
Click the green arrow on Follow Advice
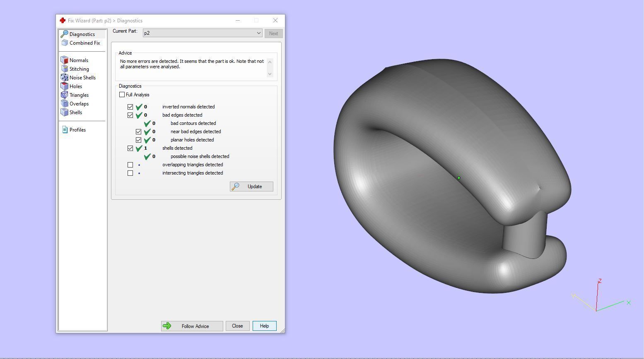click(x=167, y=326)
